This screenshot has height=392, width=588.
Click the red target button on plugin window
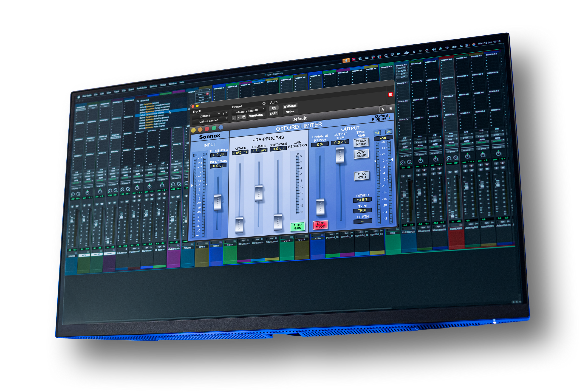coord(390,95)
